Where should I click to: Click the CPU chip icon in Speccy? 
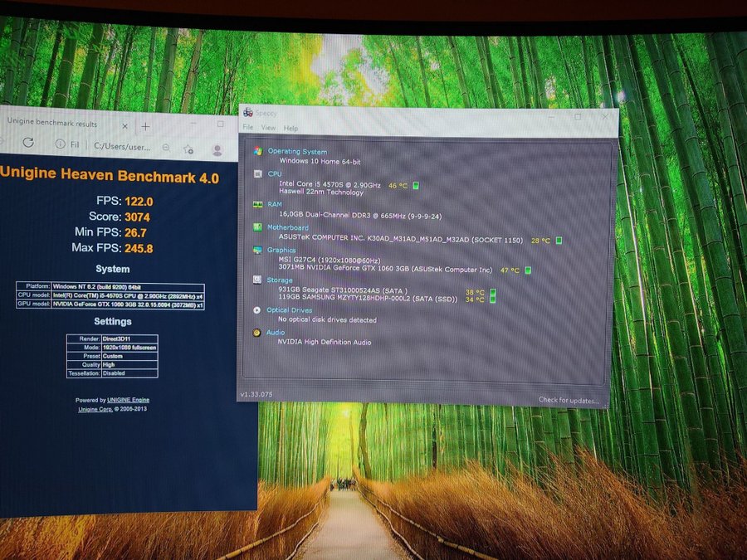258,174
